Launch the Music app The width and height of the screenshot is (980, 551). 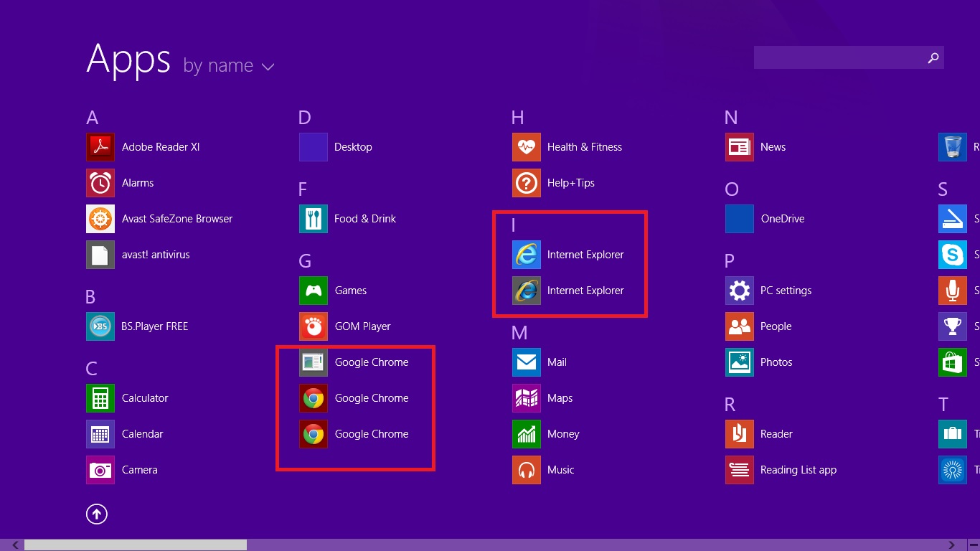click(x=543, y=470)
